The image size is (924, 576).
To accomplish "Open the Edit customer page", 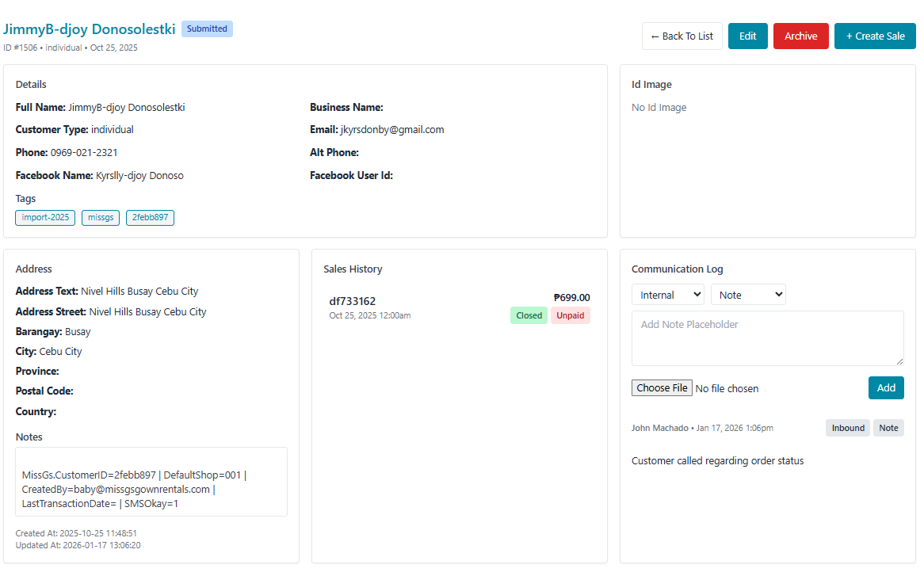I will tap(747, 36).
